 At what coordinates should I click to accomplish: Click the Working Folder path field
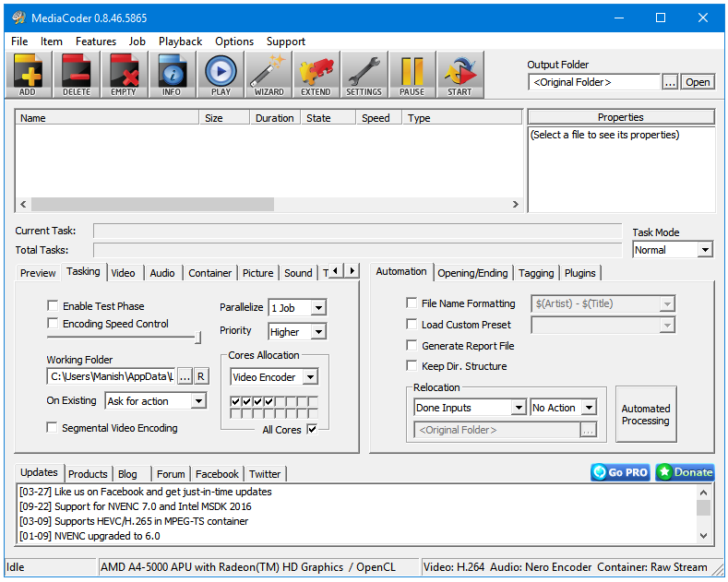[x=111, y=376]
